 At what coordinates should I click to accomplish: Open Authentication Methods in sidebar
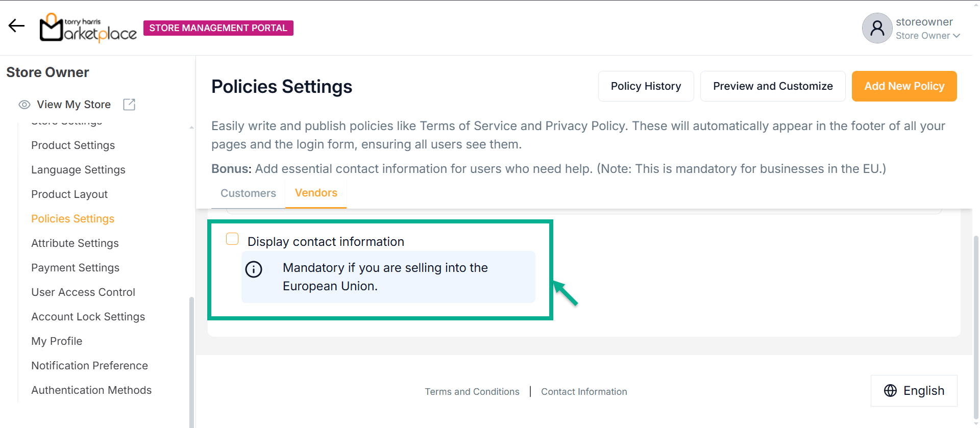click(91, 390)
